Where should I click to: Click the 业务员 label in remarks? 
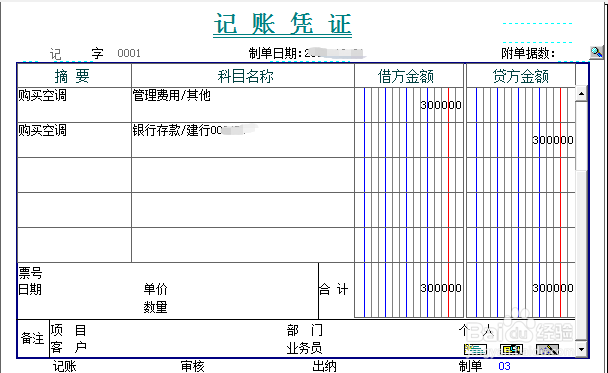(x=304, y=348)
